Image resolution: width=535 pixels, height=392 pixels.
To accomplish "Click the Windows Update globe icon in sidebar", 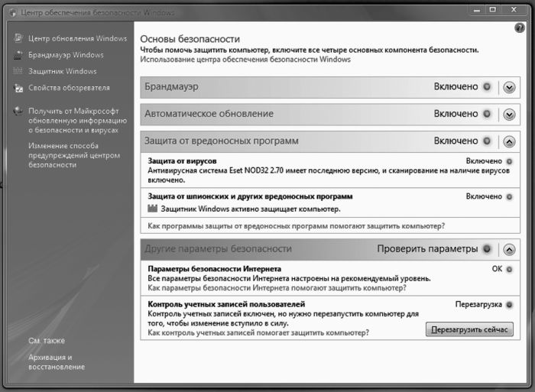I will point(18,38).
